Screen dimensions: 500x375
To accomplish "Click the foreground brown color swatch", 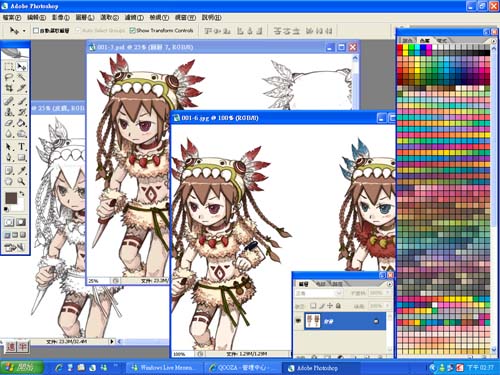I will [11, 198].
